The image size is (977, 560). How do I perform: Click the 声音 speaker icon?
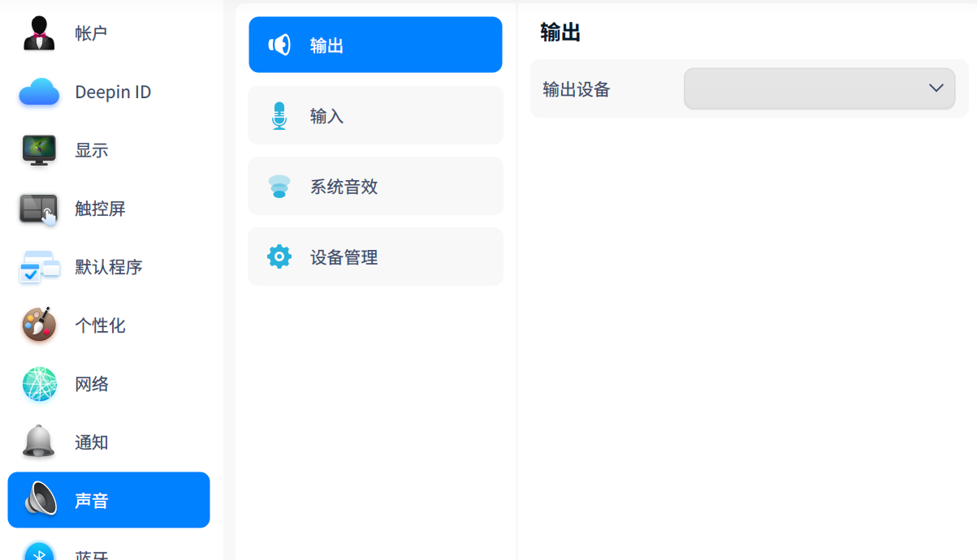coord(41,499)
